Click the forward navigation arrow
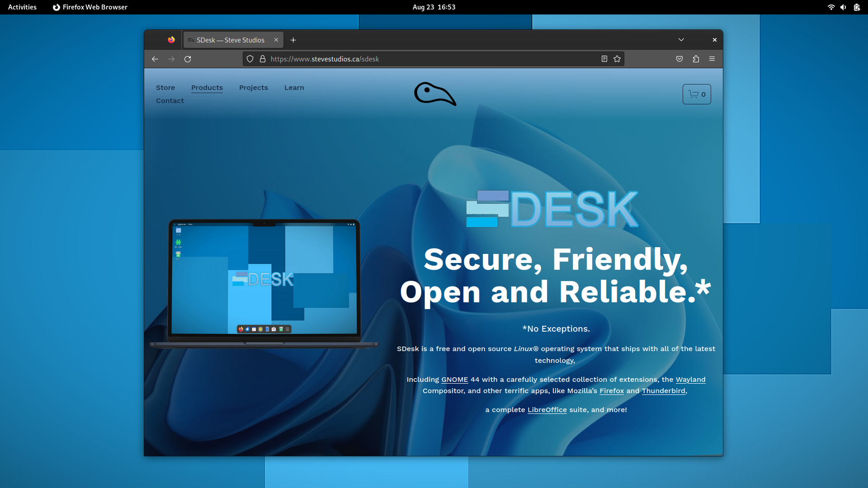 click(171, 59)
